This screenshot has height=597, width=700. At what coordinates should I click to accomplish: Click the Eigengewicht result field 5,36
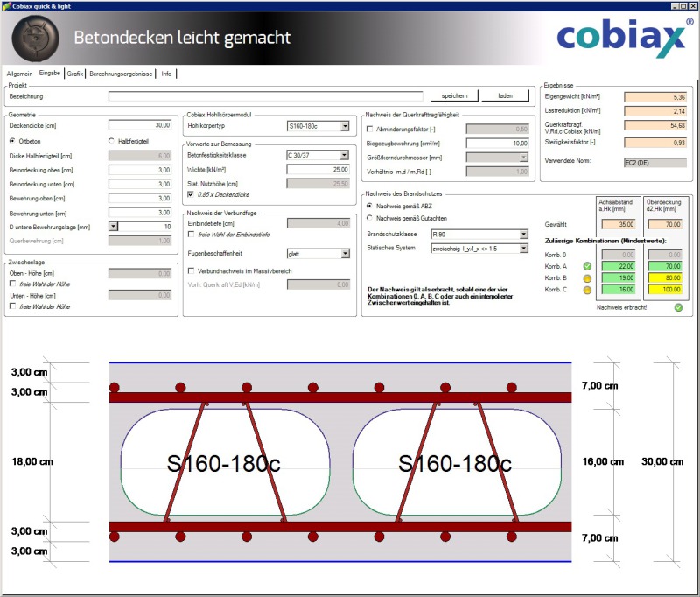click(x=654, y=97)
